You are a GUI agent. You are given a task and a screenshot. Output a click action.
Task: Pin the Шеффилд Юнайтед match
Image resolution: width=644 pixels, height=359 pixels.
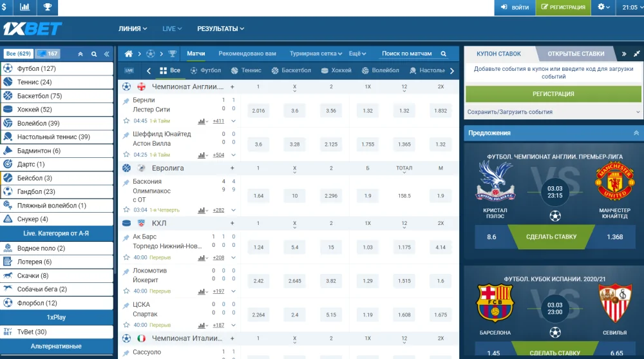click(126, 135)
